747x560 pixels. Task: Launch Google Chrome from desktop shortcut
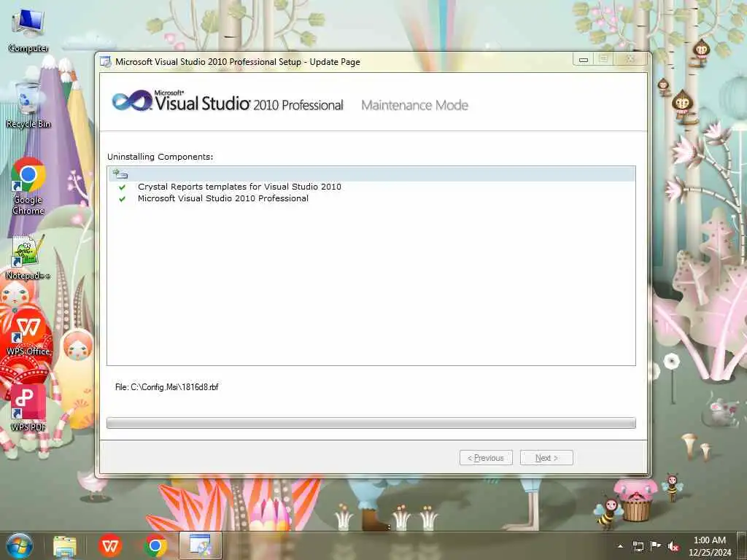(x=28, y=187)
